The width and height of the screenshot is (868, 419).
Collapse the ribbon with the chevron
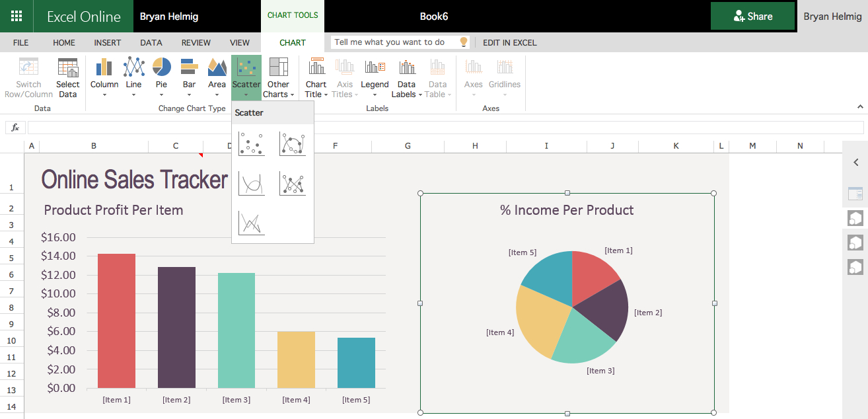859,106
